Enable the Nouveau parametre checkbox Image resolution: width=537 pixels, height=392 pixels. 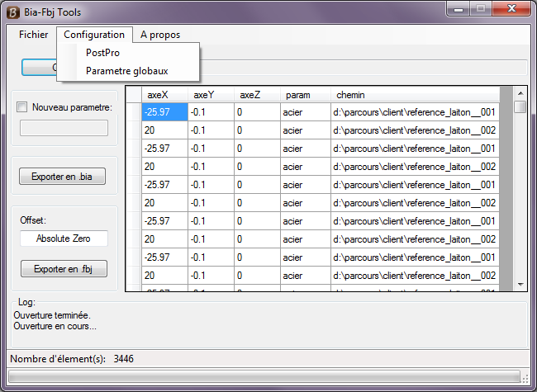[22, 107]
